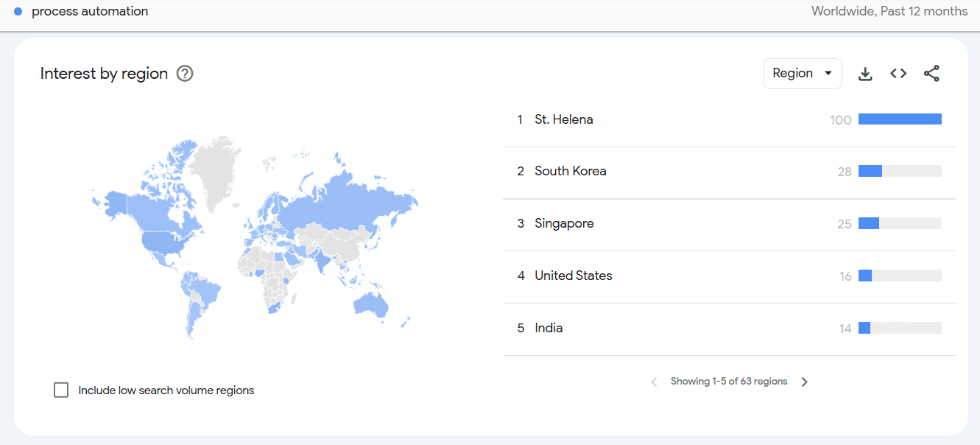This screenshot has width=980, height=445.
Task: Open the Singapore region entry
Action: (x=563, y=223)
